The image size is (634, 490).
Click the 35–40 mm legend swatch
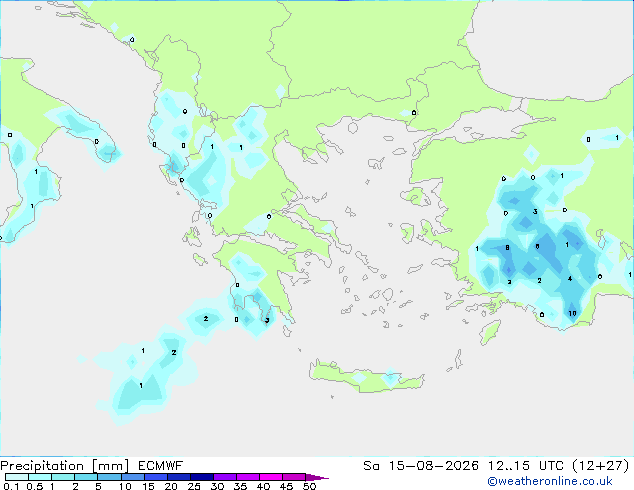[247, 477]
